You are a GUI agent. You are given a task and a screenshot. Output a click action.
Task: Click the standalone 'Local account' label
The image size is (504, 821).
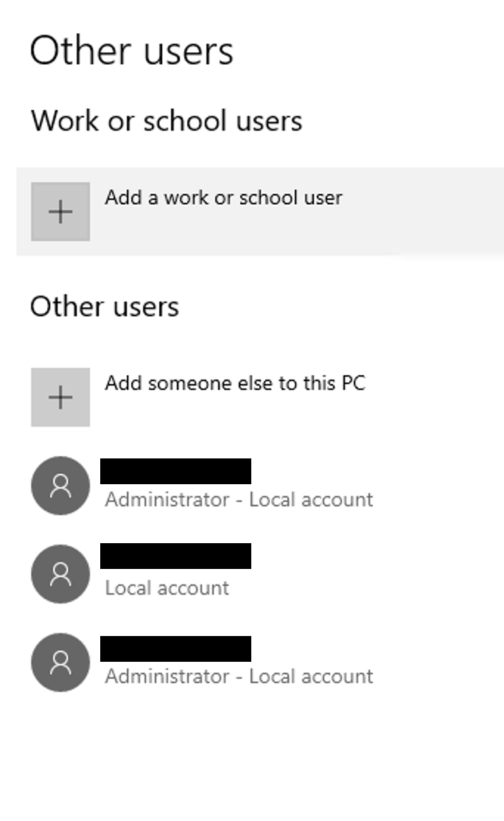click(x=167, y=588)
